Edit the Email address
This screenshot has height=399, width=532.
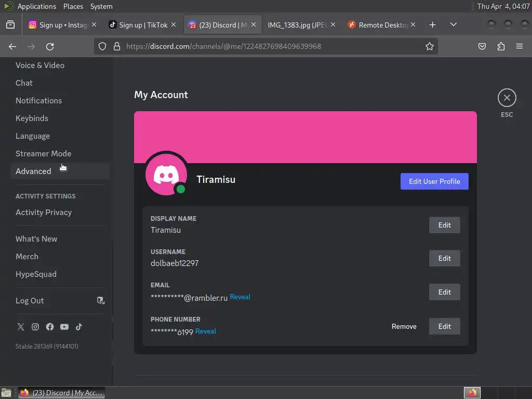coord(445,292)
